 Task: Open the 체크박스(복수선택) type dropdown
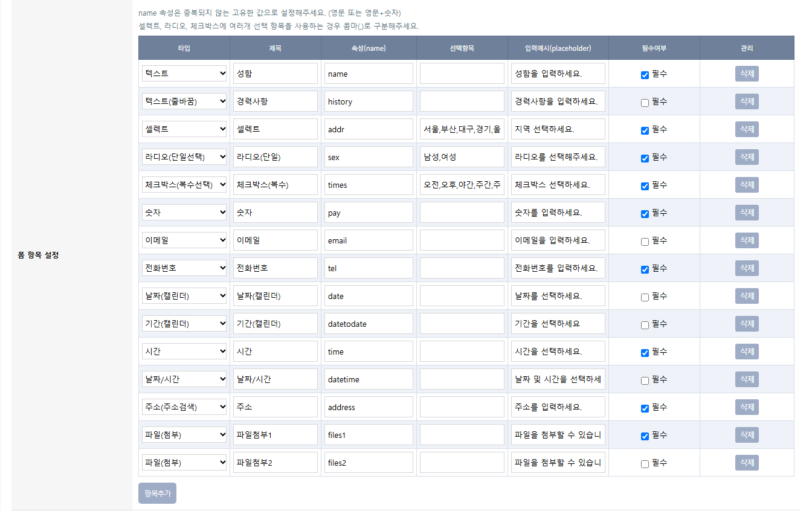(184, 185)
